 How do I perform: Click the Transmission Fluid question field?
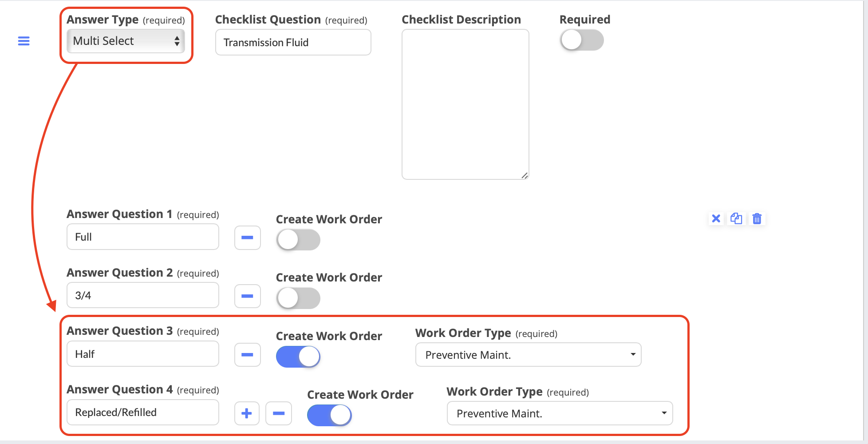click(x=293, y=42)
